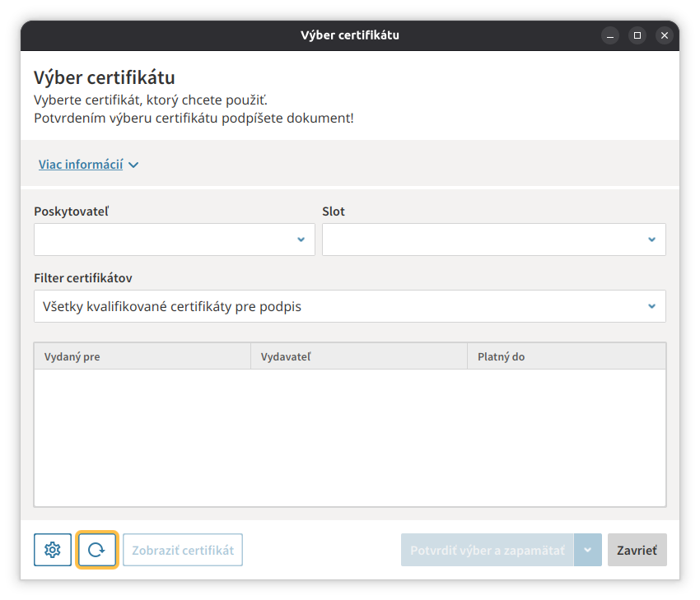Click the refresh certificates icon button
The image size is (700, 600).
[97, 550]
